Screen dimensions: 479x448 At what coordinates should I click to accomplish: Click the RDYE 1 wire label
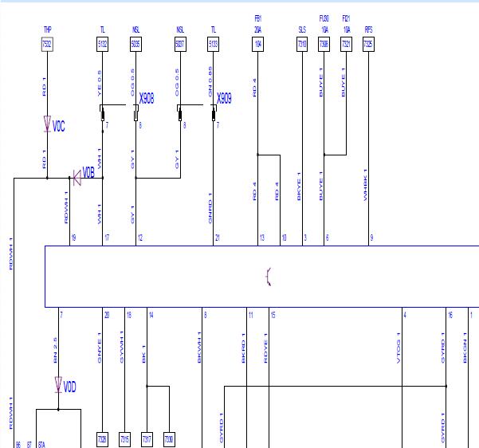265,348
